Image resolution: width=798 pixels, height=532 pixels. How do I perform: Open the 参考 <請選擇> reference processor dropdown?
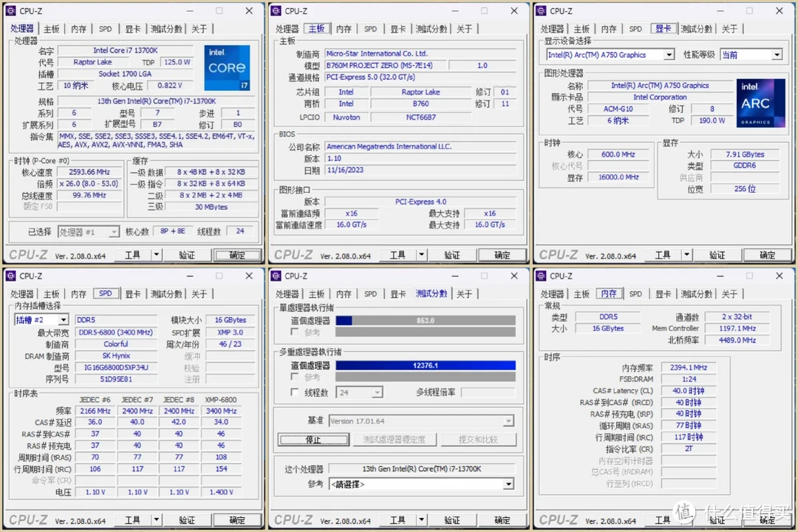[421, 484]
